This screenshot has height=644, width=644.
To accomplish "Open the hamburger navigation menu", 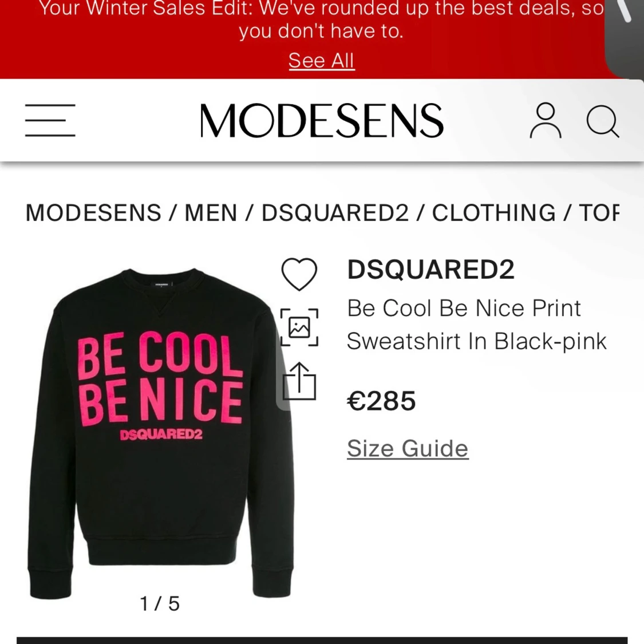I will [x=50, y=120].
